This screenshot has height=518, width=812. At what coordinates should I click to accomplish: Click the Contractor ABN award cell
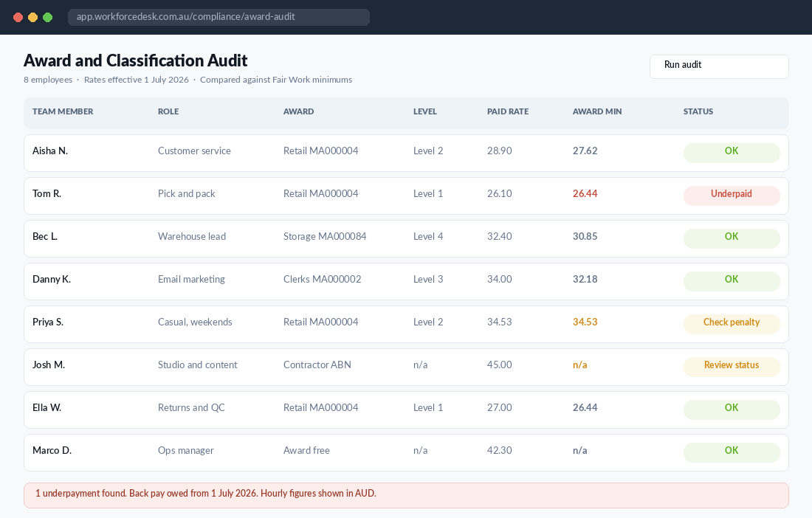tap(317, 365)
